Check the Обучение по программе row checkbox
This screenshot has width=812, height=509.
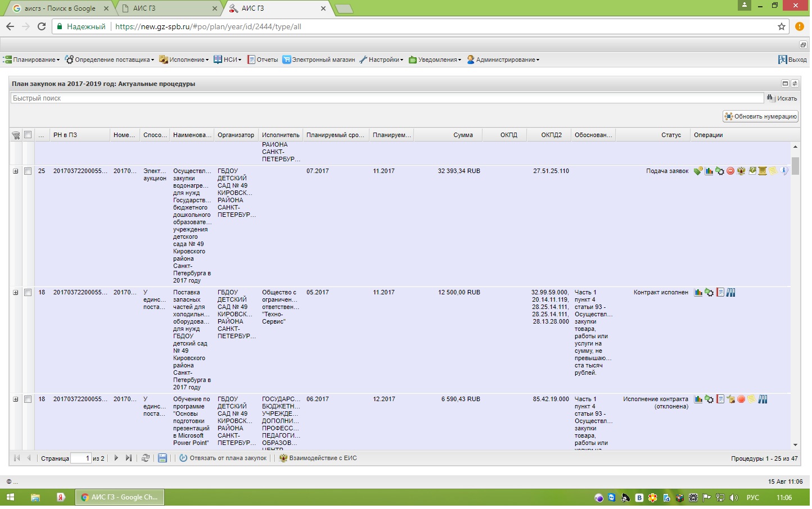28,399
